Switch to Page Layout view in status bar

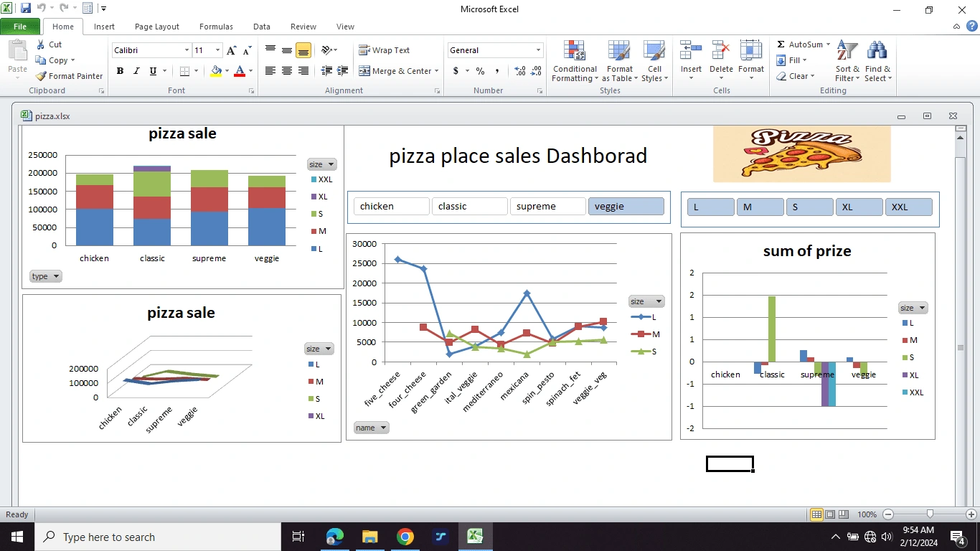pyautogui.click(x=830, y=514)
